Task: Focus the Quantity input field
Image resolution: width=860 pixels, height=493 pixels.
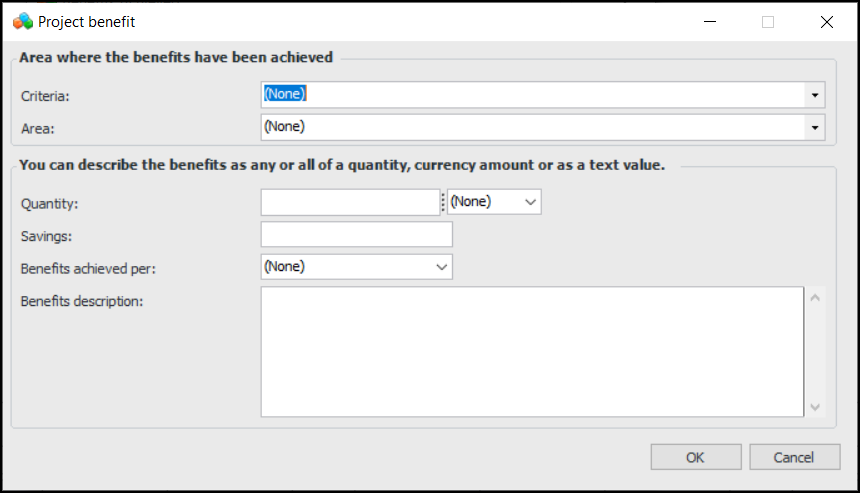Action: click(350, 202)
